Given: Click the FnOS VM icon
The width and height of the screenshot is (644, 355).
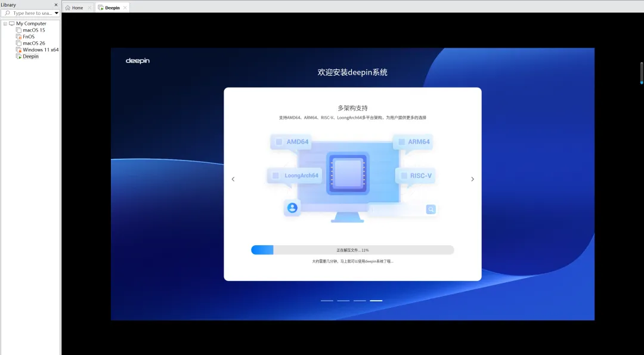Looking at the screenshot, I should tap(18, 36).
